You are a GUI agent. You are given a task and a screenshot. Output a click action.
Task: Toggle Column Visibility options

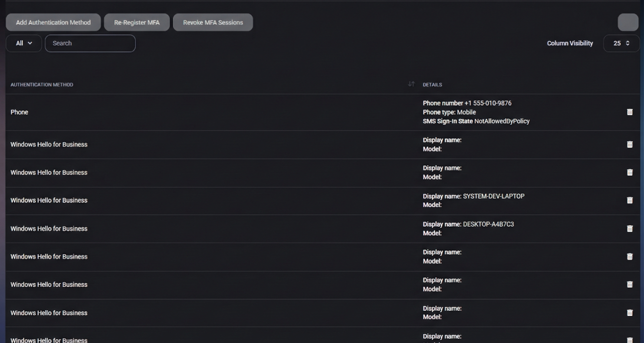click(x=570, y=43)
